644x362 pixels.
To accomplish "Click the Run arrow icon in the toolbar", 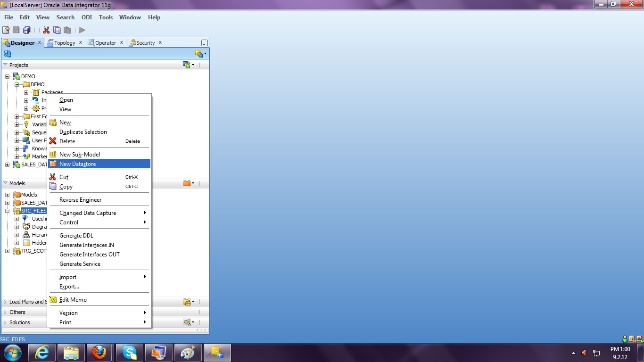I will pyautogui.click(x=82, y=30).
